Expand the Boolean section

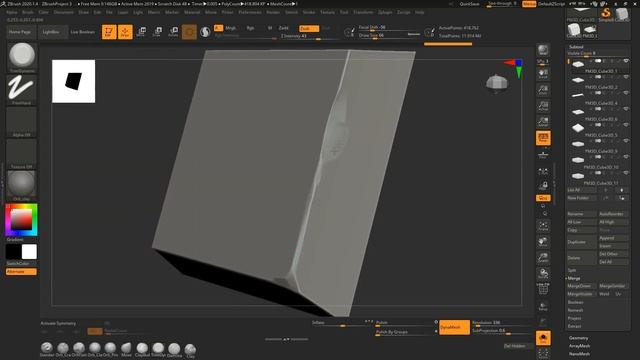coord(576,302)
